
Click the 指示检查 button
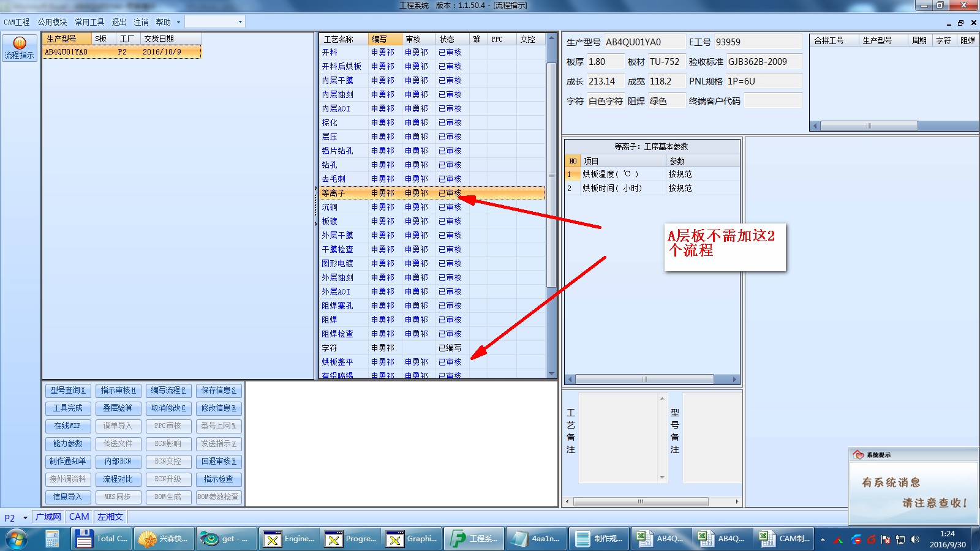219,479
